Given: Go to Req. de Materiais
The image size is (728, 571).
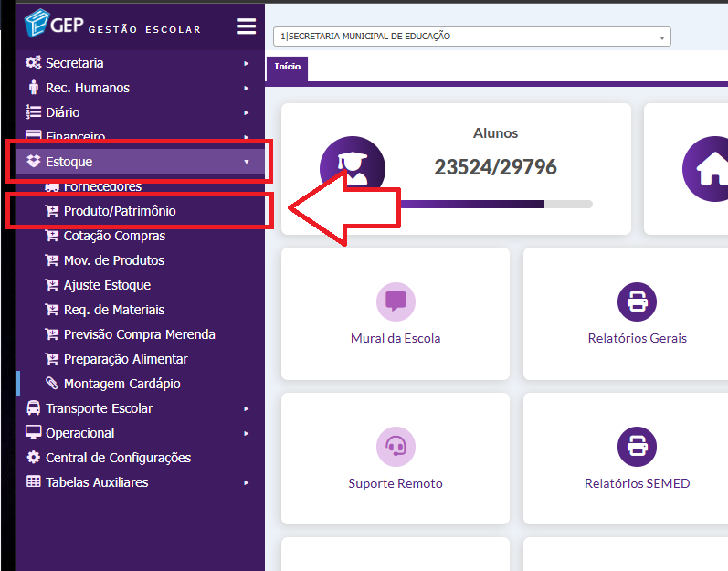Looking at the screenshot, I should click(114, 310).
